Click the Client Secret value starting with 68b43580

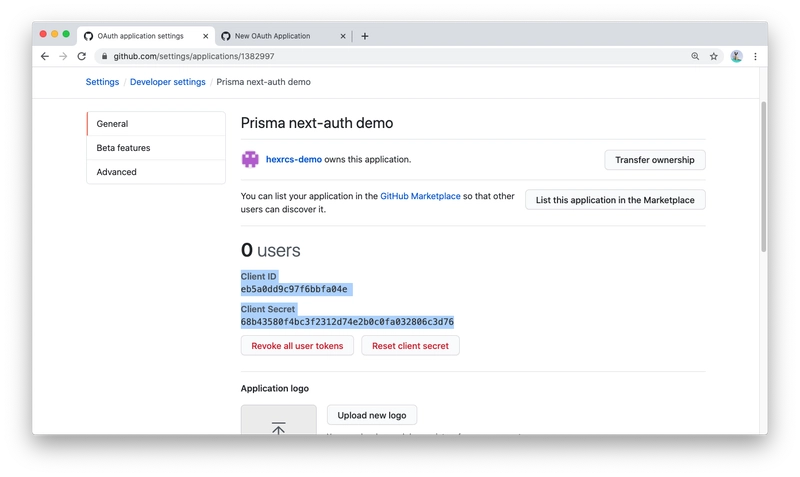tap(347, 322)
